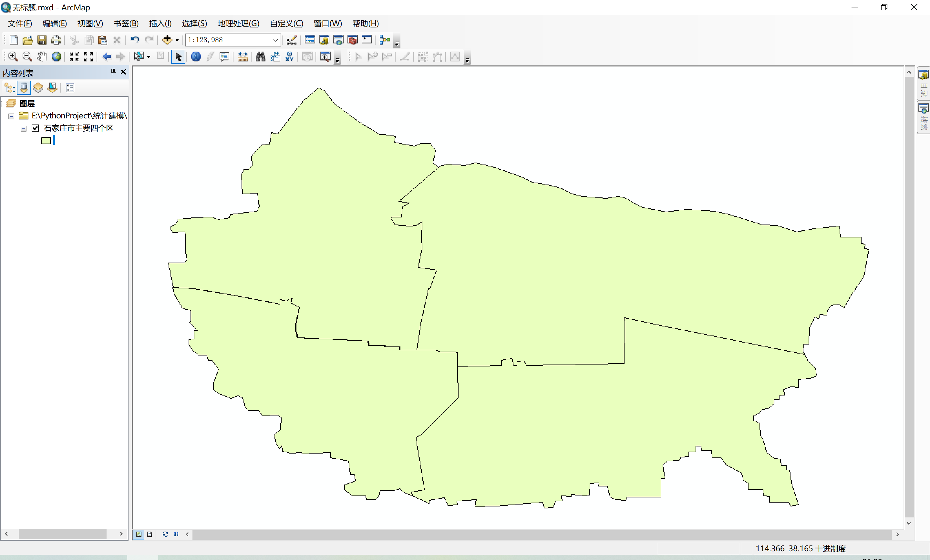Open the Identify tool
Image resolution: width=930 pixels, height=560 pixels.
click(x=195, y=56)
